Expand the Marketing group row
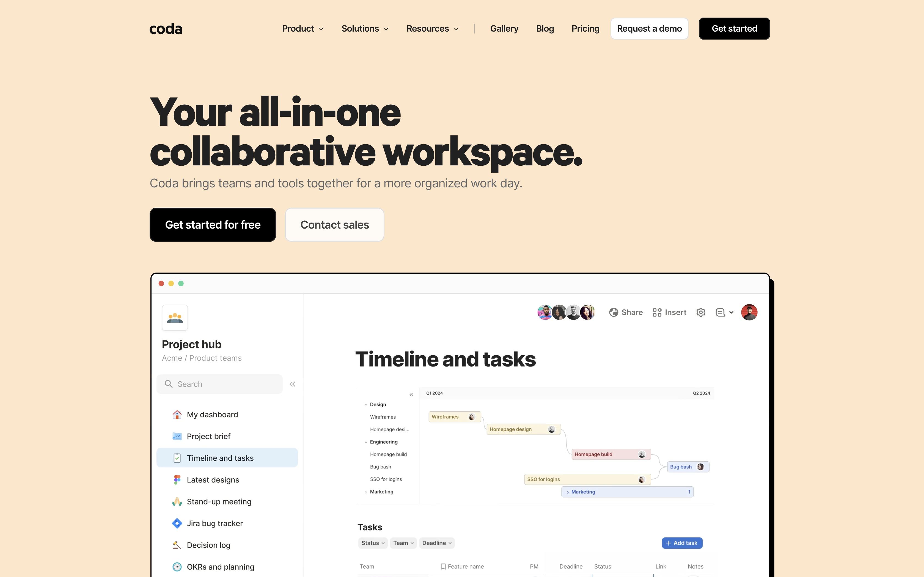 click(366, 492)
